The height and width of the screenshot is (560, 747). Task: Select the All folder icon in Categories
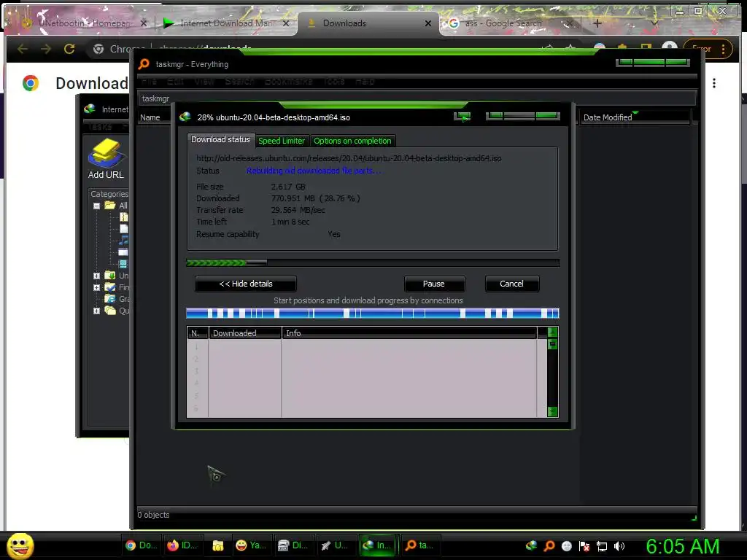110,205
